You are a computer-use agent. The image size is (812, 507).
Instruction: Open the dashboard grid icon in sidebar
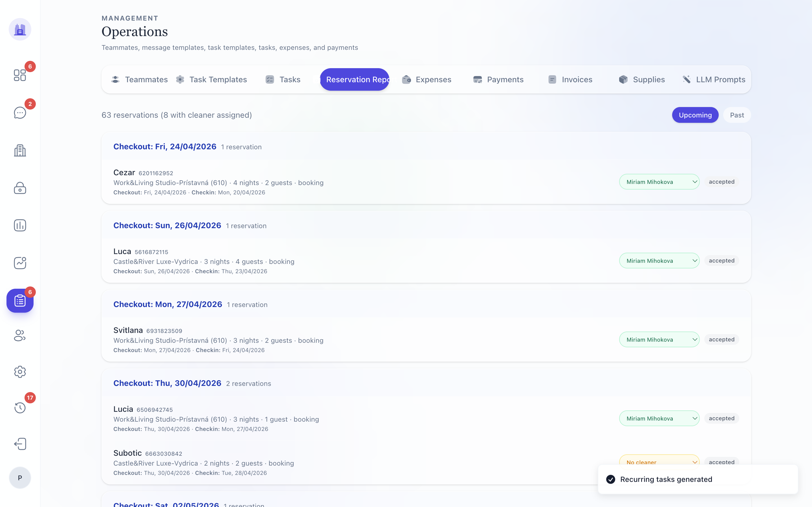(x=20, y=75)
